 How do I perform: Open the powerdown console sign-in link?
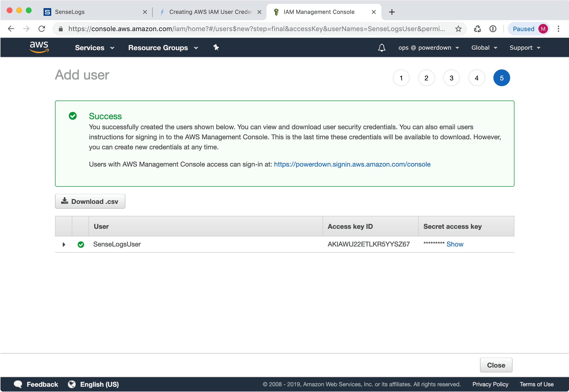tap(352, 164)
